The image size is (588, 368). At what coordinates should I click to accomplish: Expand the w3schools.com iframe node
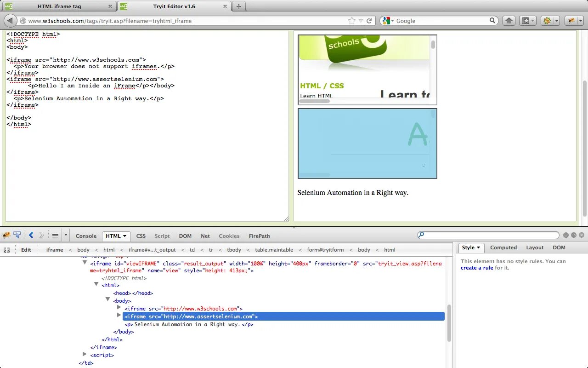[119, 307]
